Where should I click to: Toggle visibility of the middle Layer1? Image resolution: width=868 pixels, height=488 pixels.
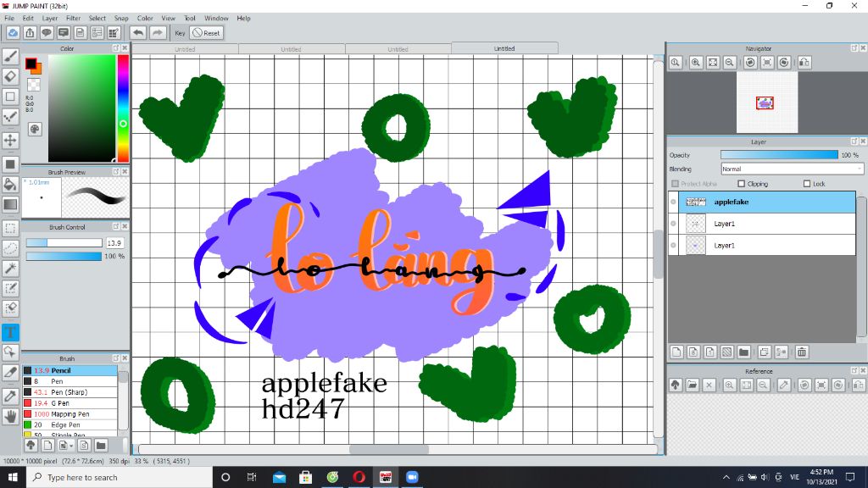click(x=673, y=224)
